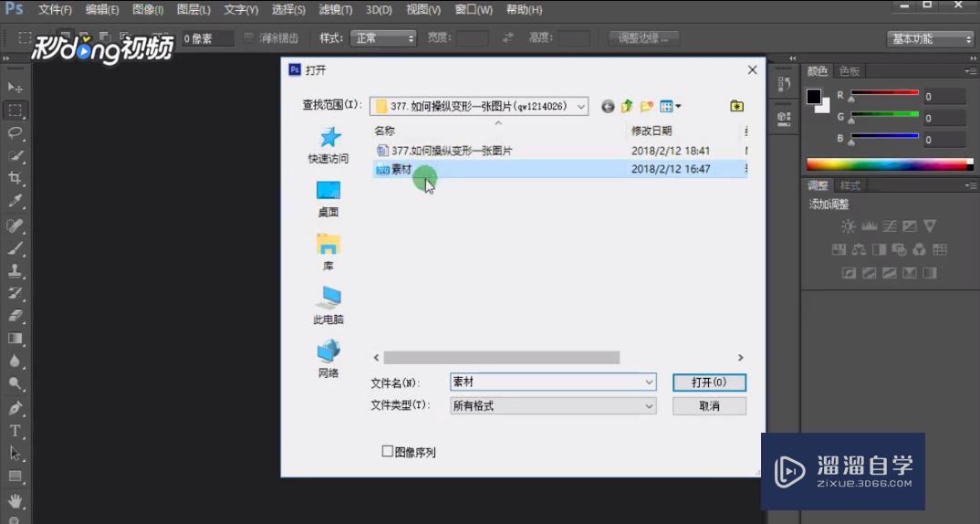Add a Color Lookup adjustment
Screen dimensions: 980x524
(x=939, y=250)
